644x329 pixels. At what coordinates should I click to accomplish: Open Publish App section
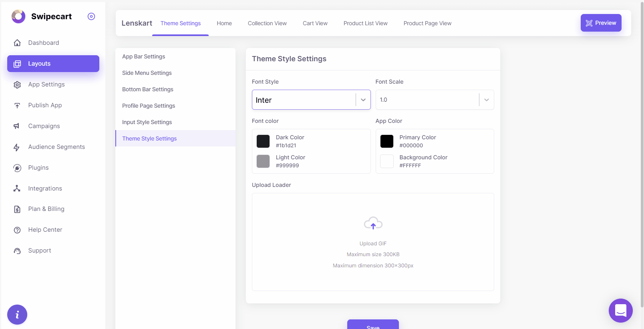[x=53, y=105]
